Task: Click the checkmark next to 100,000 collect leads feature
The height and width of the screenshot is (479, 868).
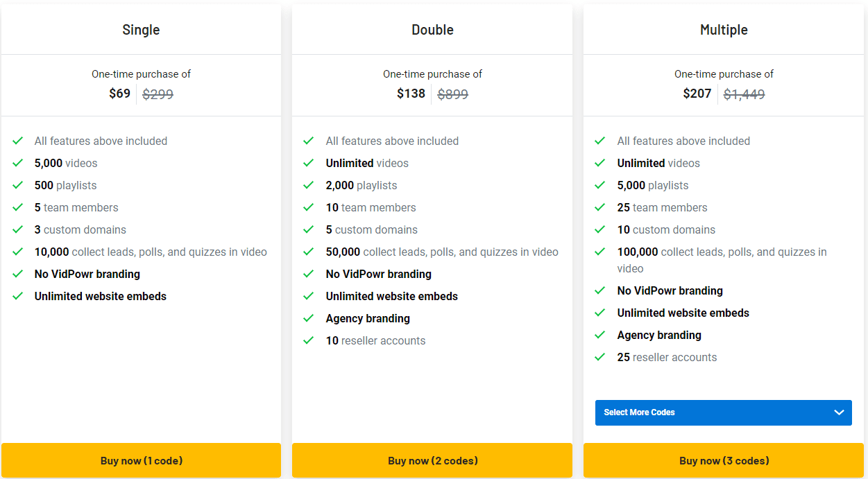Action: 601,252
